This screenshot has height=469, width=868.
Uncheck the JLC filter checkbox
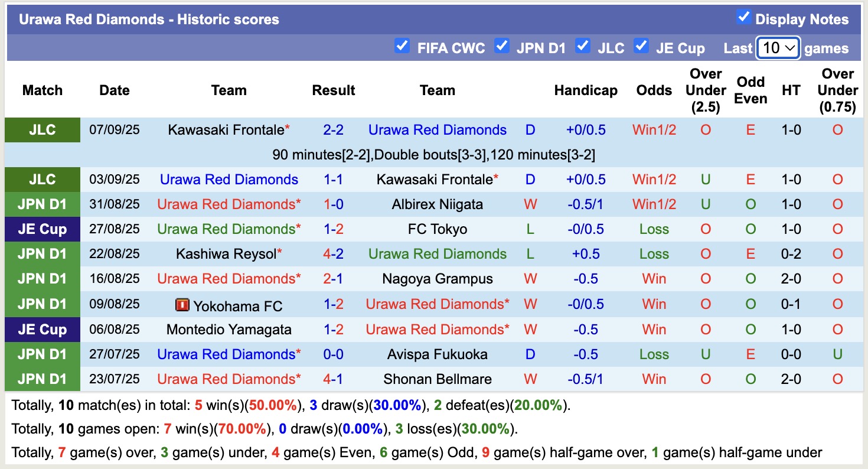point(583,45)
